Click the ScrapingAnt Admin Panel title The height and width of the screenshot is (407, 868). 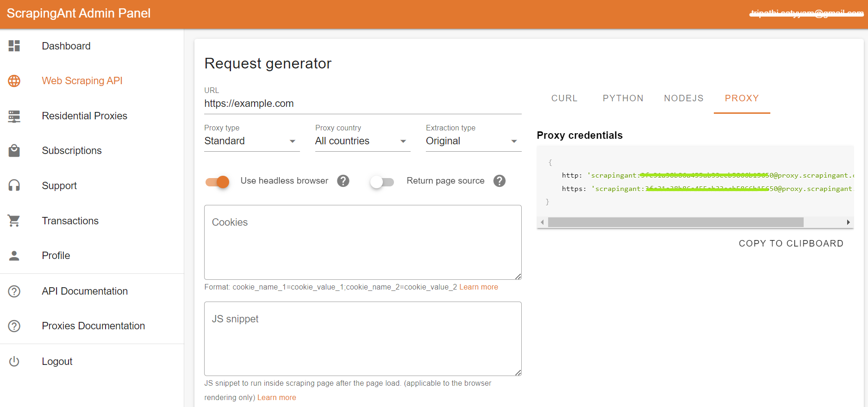pyautogui.click(x=79, y=13)
